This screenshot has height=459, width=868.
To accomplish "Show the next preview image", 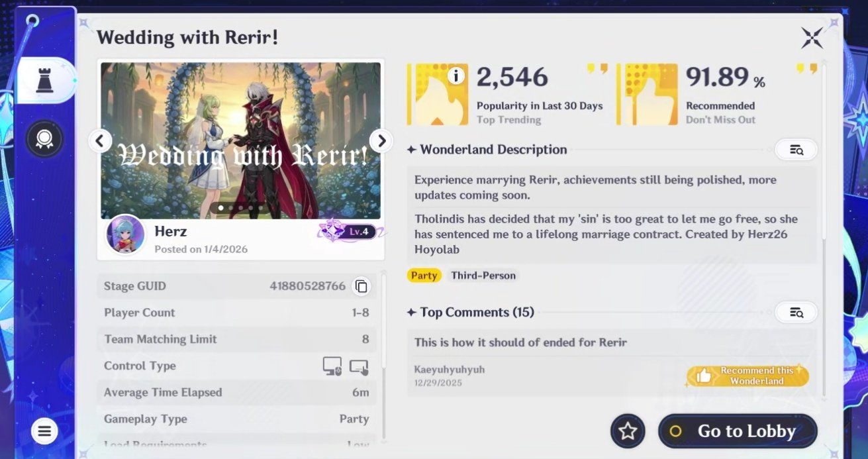I will pos(381,140).
